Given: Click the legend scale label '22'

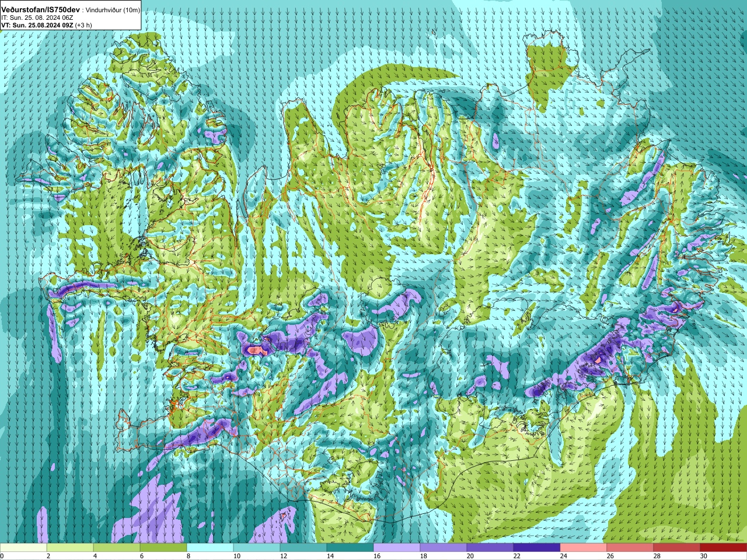Looking at the screenshot, I should pos(517,556).
